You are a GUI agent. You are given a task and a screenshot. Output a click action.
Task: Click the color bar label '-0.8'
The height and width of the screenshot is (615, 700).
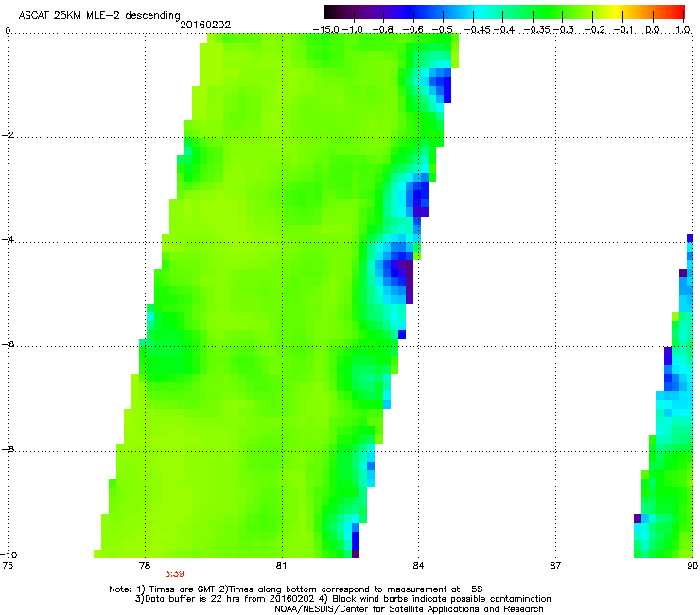pyautogui.click(x=382, y=30)
